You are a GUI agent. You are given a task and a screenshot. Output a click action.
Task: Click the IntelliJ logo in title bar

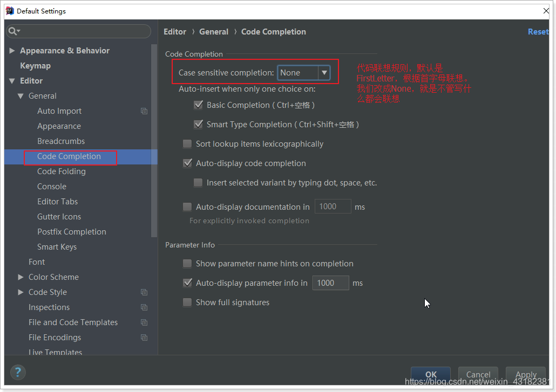10,11
